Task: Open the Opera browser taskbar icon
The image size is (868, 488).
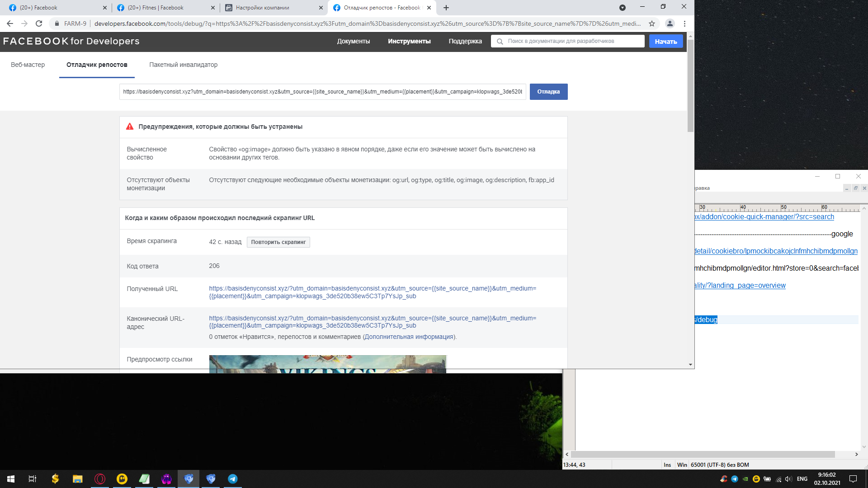Action: tap(99, 479)
